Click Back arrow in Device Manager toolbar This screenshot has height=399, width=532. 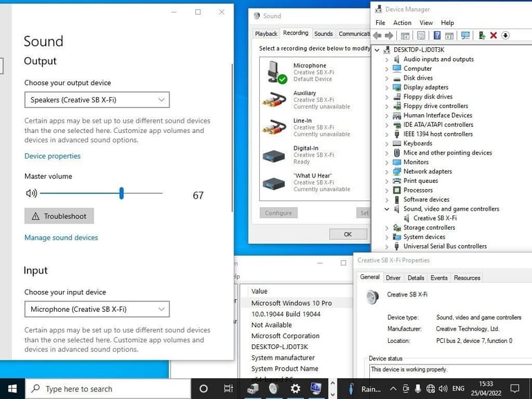pyautogui.click(x=377, y=35)
